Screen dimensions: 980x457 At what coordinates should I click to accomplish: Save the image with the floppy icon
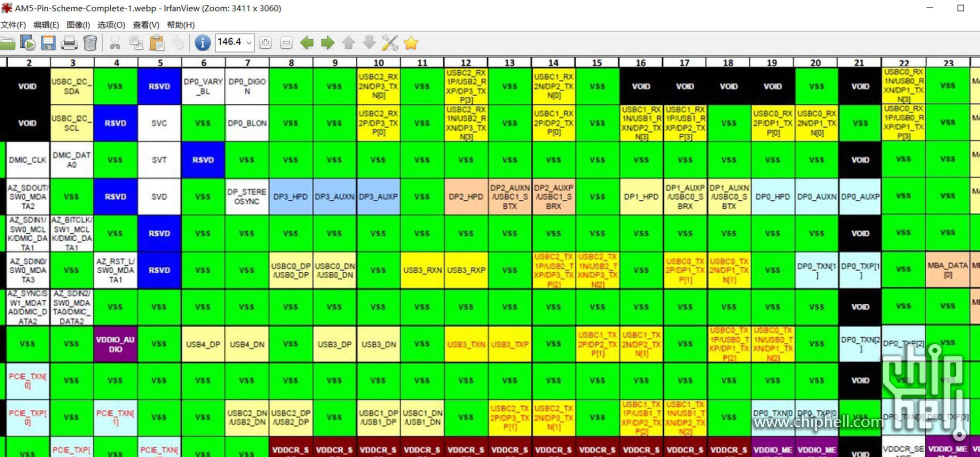click(x=49, y=43)
